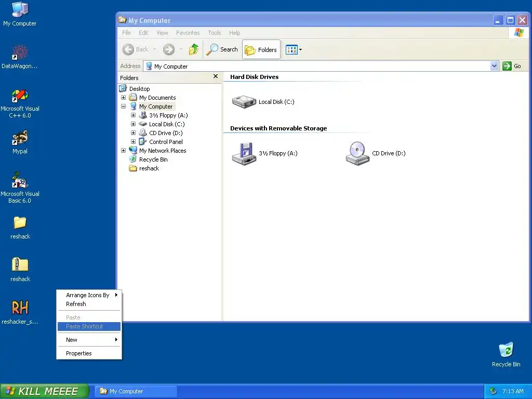
Task: Launch Microsoft Visual Basic 6.0 shortcut
Action: 20,188
